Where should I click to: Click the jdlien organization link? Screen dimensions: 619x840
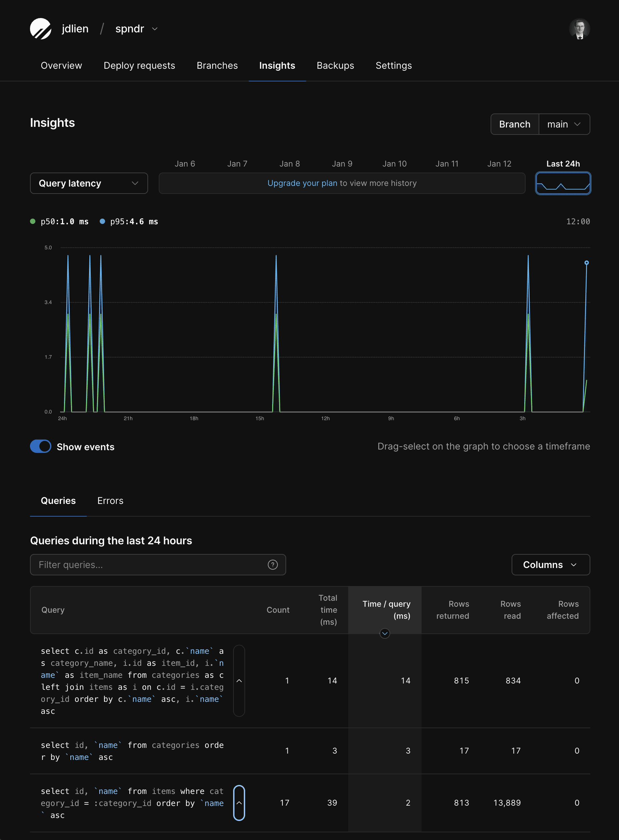[x=75, y=29]
